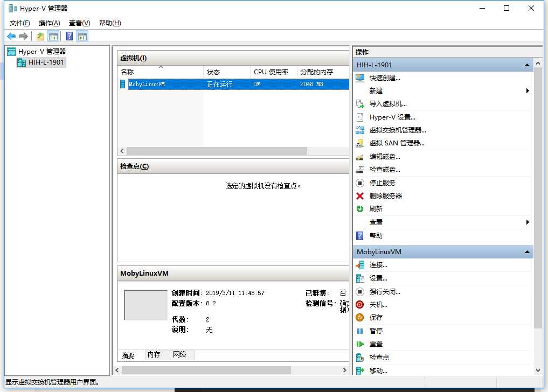Image resolution: width=548 pixels, height=392 pixels.
Task: Toggle the console tree pane toolbar icon
Action: tap(53, 36)
